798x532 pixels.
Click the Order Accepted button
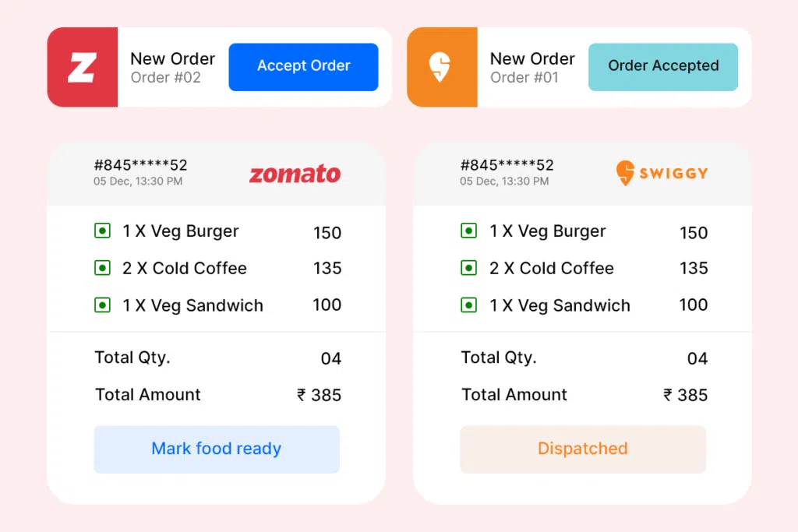(x=663, y=67)
